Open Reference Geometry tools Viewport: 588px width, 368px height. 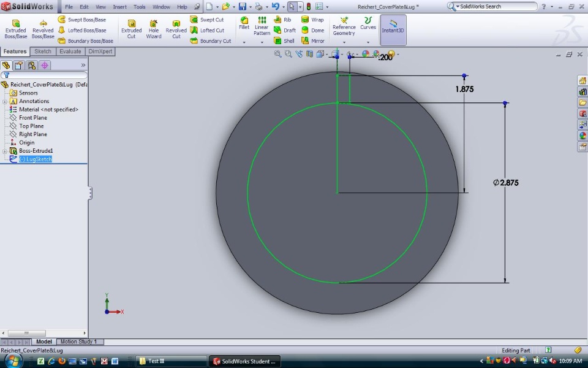(344, 26)
